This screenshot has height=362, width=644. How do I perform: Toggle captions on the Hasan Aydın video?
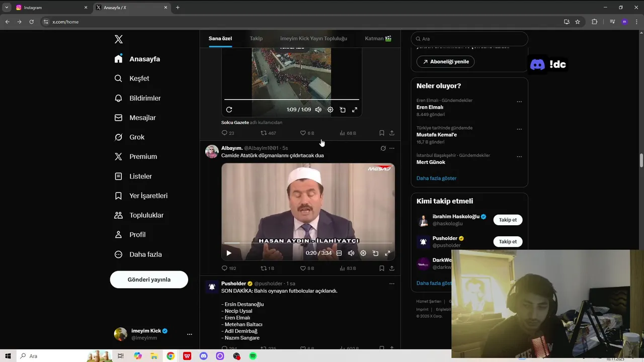(339, 253)
